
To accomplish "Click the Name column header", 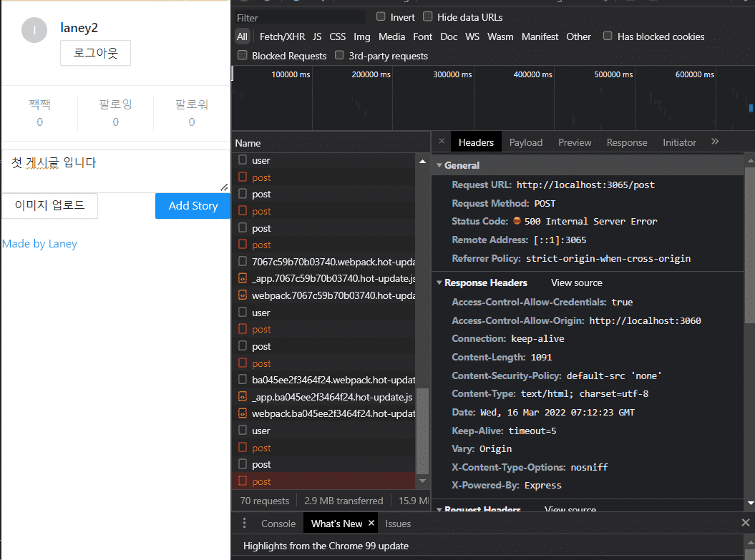I will point(331,143).
